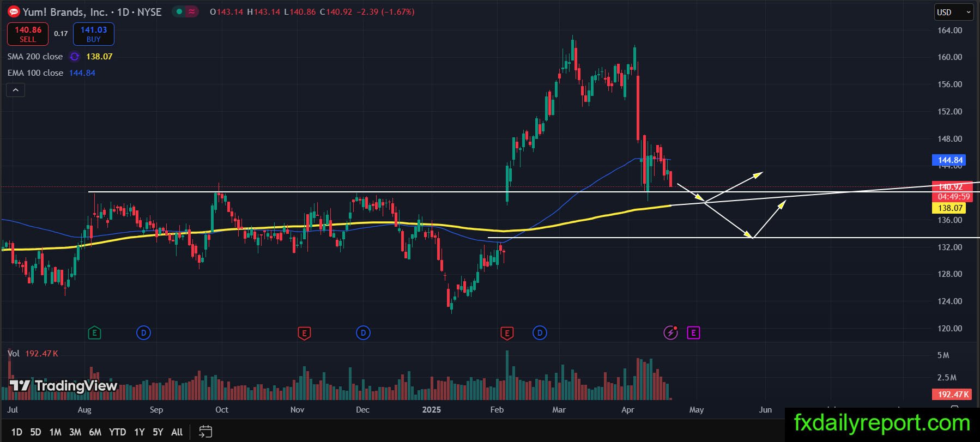
Task: Click the SMA 200 purple refresh icon
Action: pyautogui.click(x=75, y=57)
